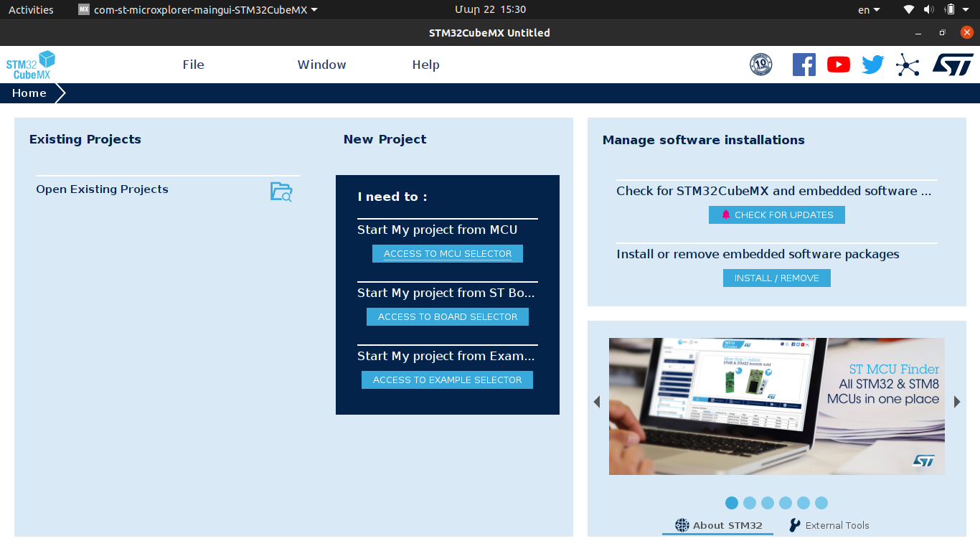Open the Activities overview
Image resolution: width=980 pixels, height=551 pixels.
click(x=31, y=9)
